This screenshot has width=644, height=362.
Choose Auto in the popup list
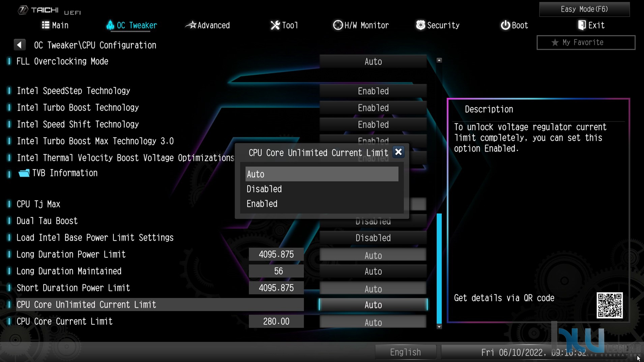[x=322, y=174]
